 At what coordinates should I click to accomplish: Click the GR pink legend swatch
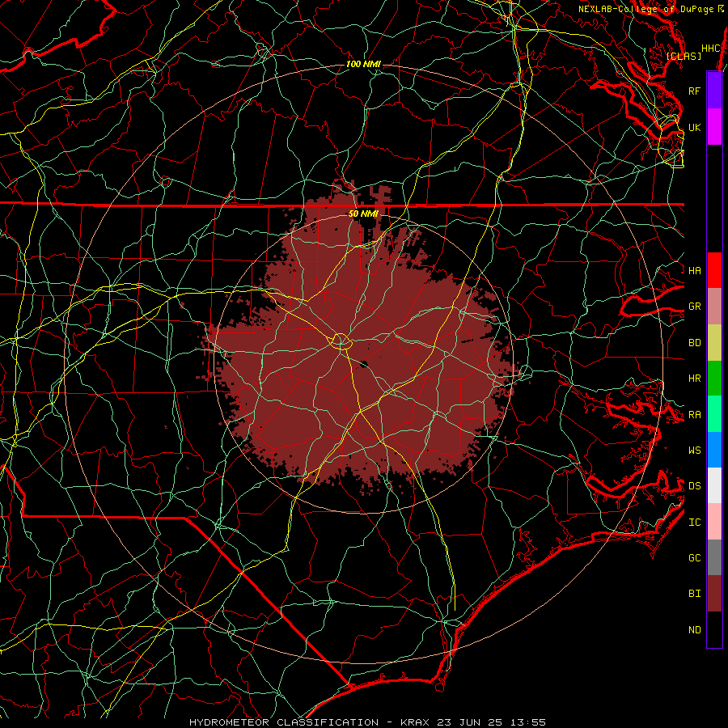714,307
